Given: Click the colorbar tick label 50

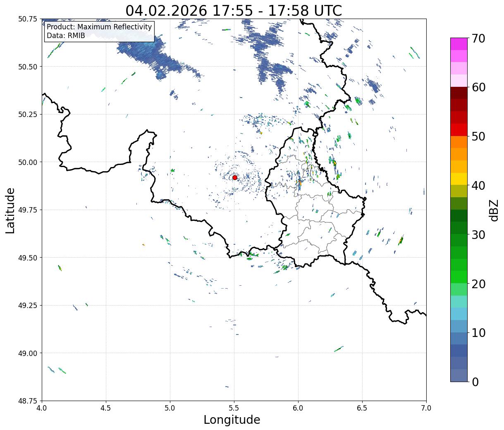Looking at the screenshot, I should coord(479,136).
